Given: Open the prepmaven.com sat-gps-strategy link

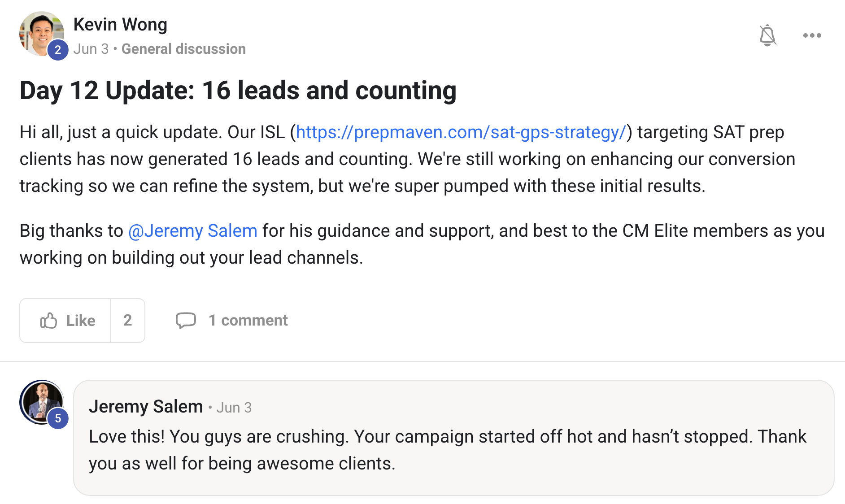Looking at the screenshot, I should click(461, 132).
